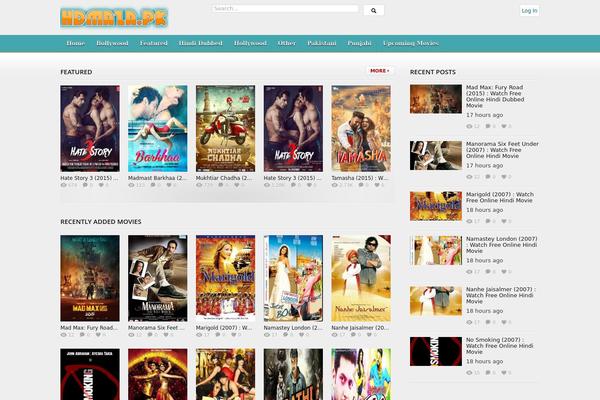Open recently added Namastey London poster
This screenshot has width=600, height=400.
293,278
